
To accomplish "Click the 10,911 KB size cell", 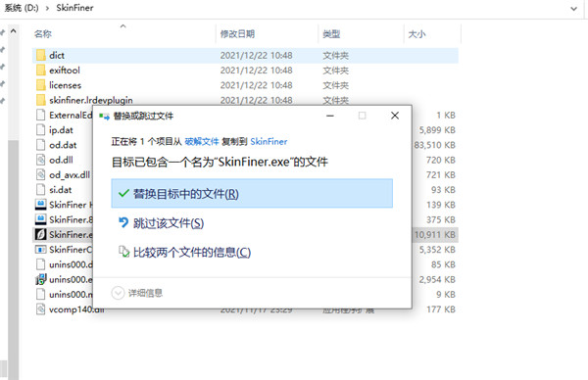I will point(435,235).
